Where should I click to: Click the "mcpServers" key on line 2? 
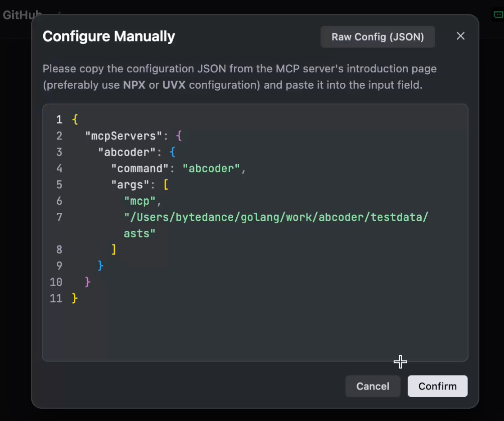(123, 136)
